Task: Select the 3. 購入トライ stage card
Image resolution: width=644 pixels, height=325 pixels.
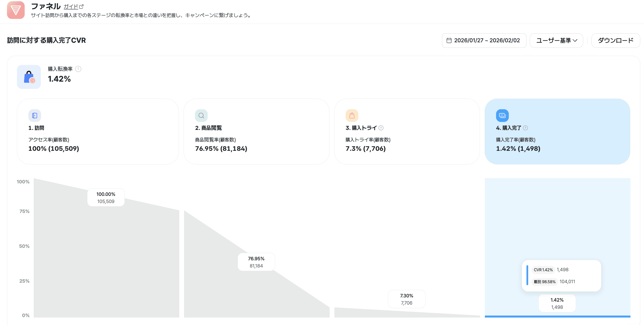Action: pyautogui.click(x=407, y=131)
